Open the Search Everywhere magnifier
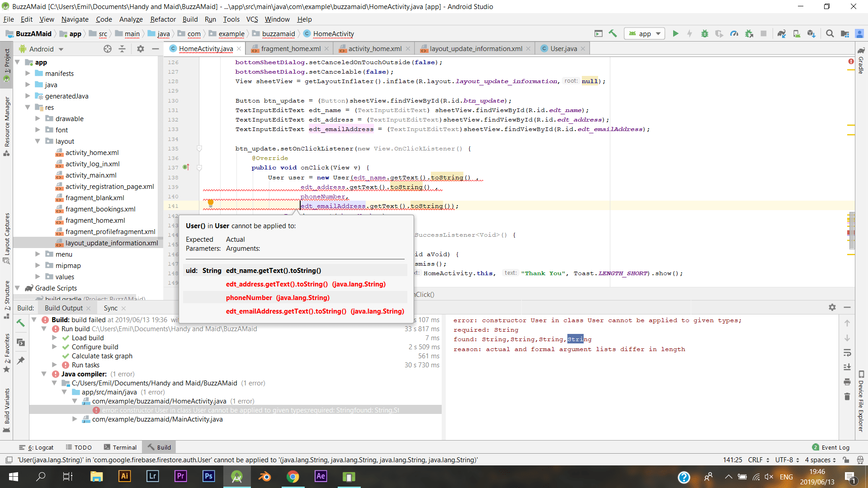 (x=830, y=33)
